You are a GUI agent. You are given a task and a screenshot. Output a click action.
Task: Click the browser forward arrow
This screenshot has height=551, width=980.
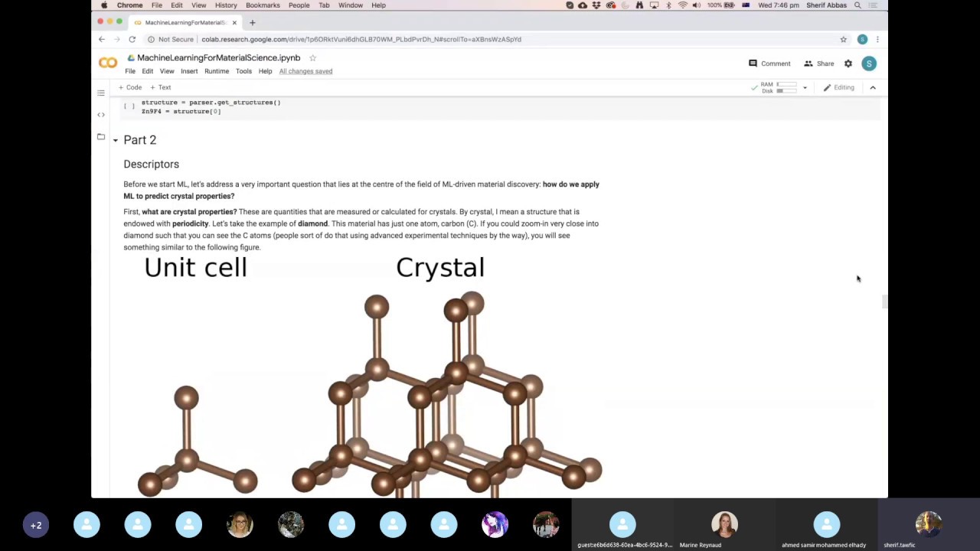[x=116, y=39]
